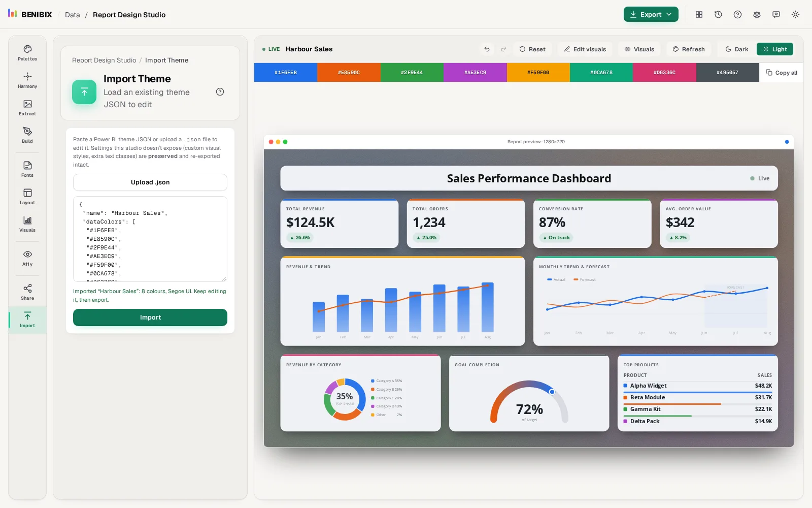Click Copy all colors button
Screen dimensions: 812x508
point(782,73)
